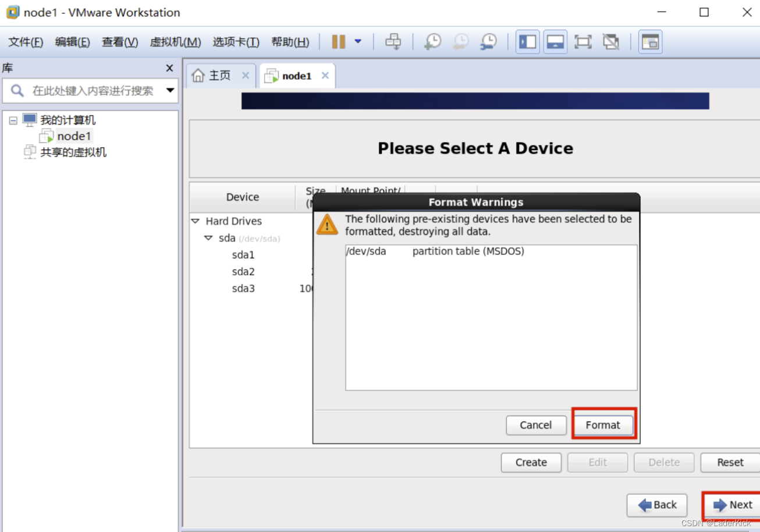
Task: Select the sda1 partition row
Action: [x=243, y=255]
